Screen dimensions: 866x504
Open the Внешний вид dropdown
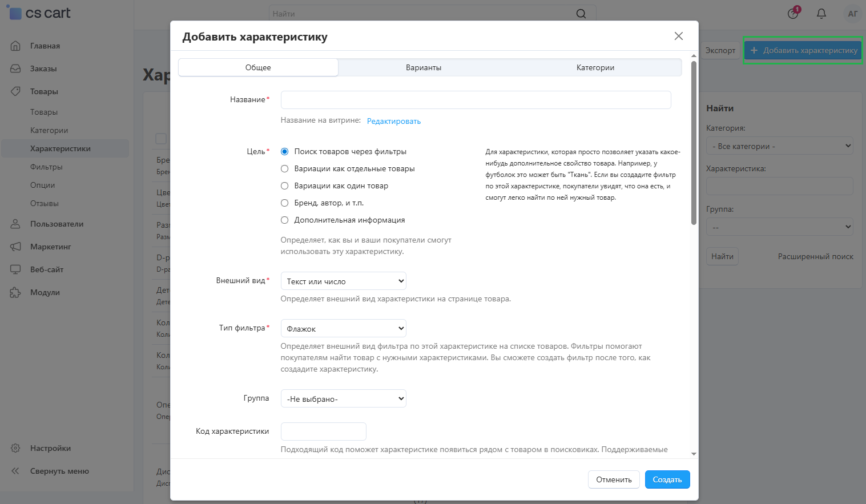coord(344,281)
